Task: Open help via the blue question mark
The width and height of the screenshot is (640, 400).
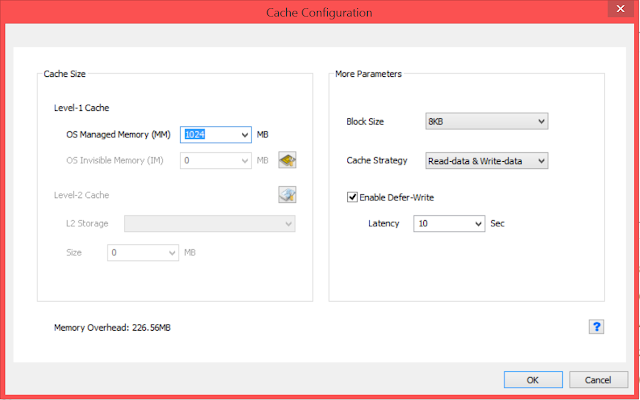Action: pos(596,327)
